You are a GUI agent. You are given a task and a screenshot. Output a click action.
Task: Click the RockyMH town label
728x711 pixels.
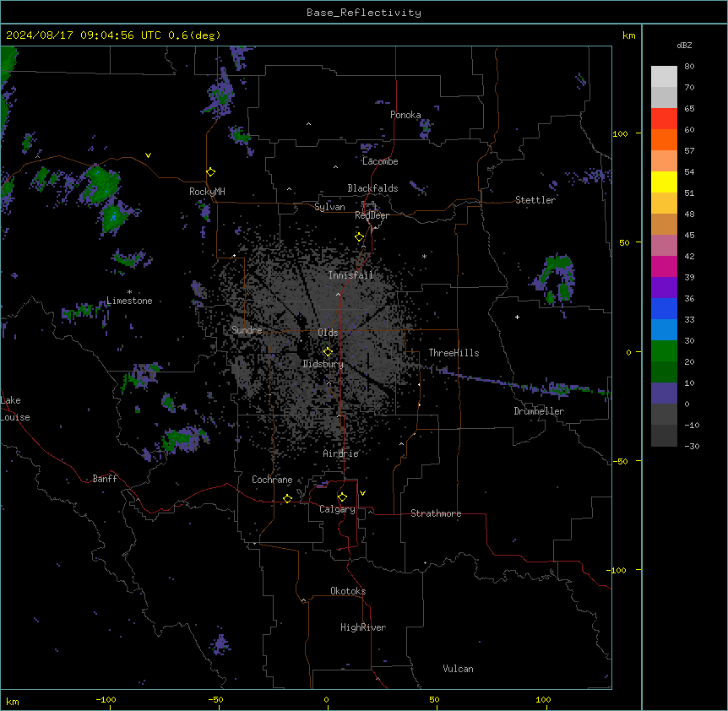207,191
